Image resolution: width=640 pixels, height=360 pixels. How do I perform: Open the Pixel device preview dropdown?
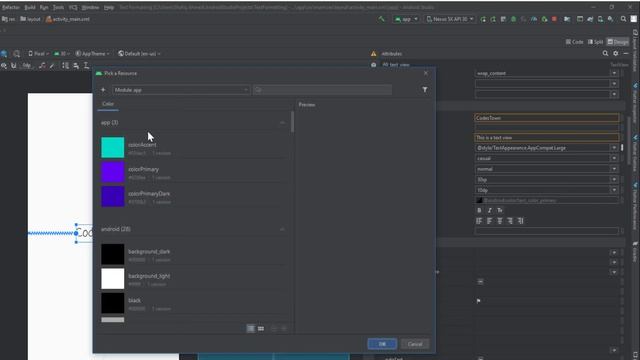point(38,53)
